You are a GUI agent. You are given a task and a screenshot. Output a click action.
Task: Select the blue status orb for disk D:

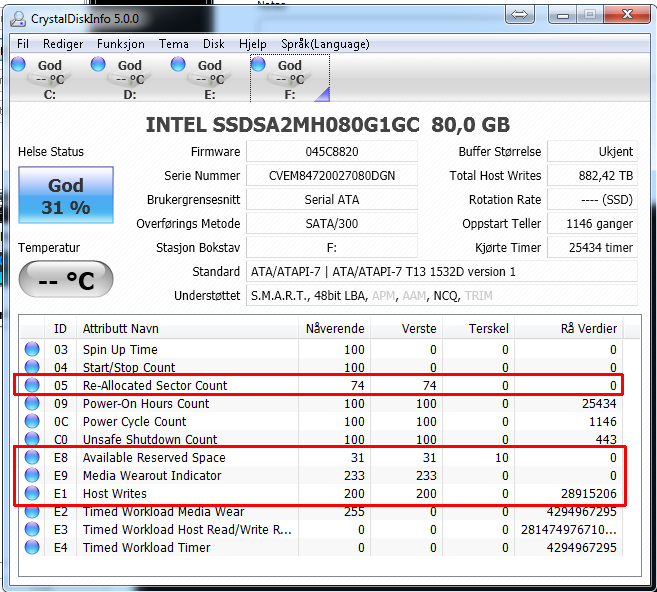coord(98,64)
